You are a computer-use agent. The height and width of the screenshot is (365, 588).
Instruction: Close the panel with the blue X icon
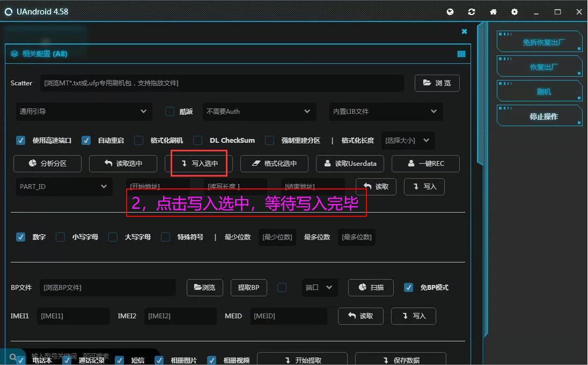[x=464, y=32]
